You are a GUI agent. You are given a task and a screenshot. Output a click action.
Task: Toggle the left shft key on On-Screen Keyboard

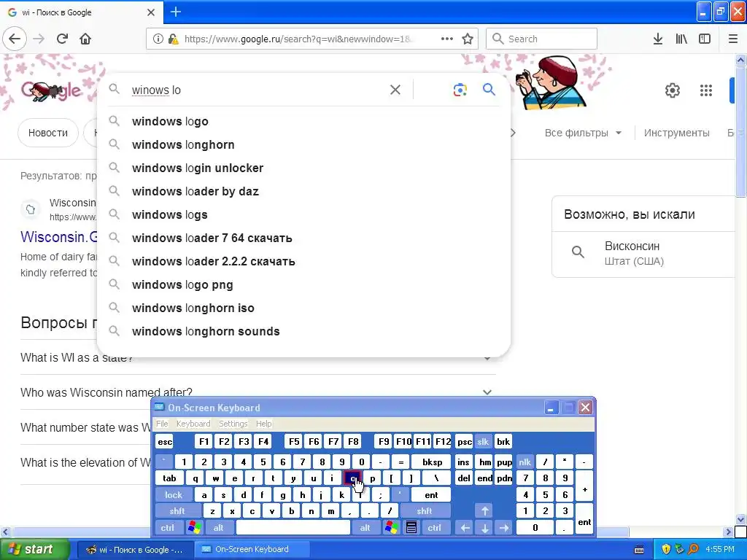(177, 511)
